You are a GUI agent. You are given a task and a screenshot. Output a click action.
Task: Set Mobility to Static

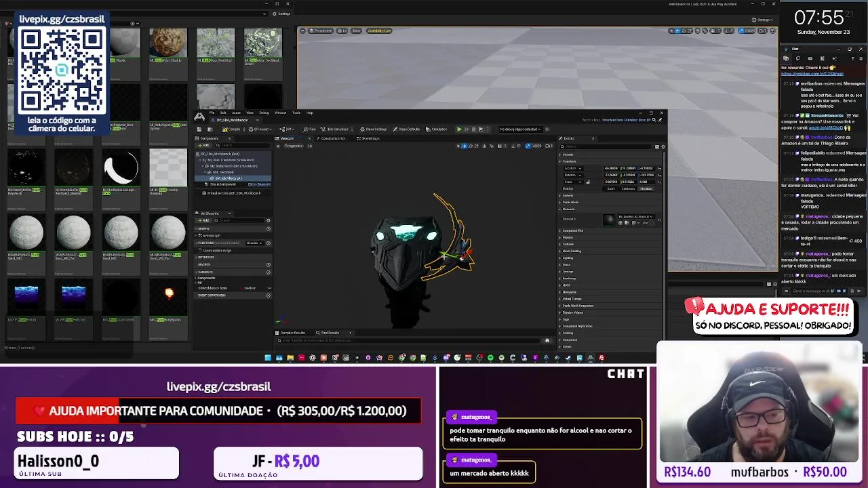point(611,188)
